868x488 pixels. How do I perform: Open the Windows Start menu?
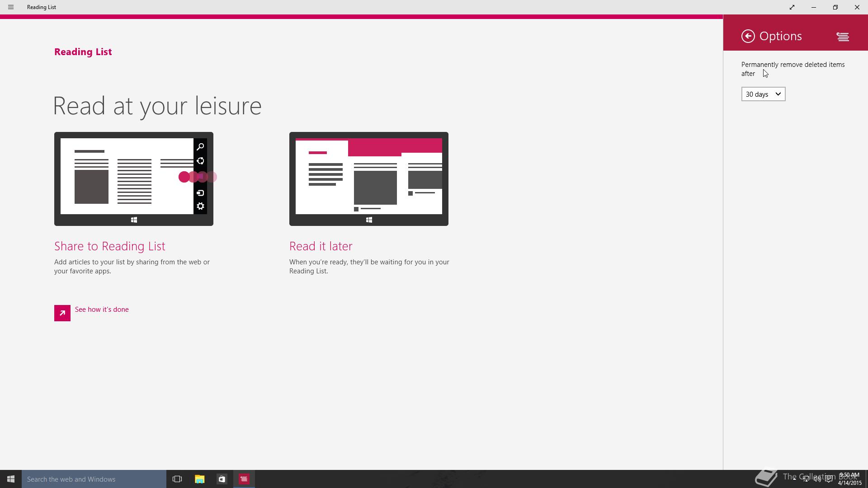coord(11,479)
